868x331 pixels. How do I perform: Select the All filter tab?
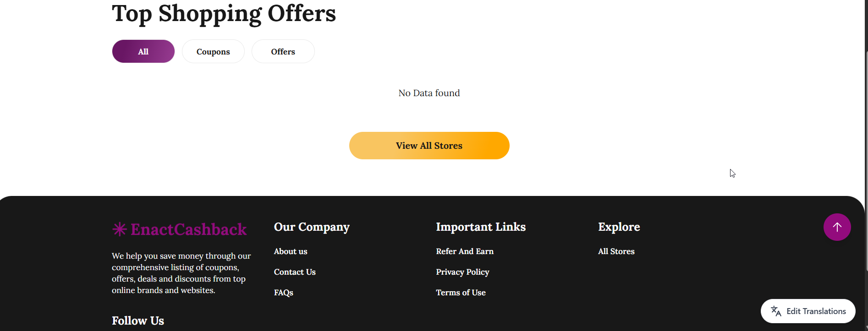click(x=143, y=52)
